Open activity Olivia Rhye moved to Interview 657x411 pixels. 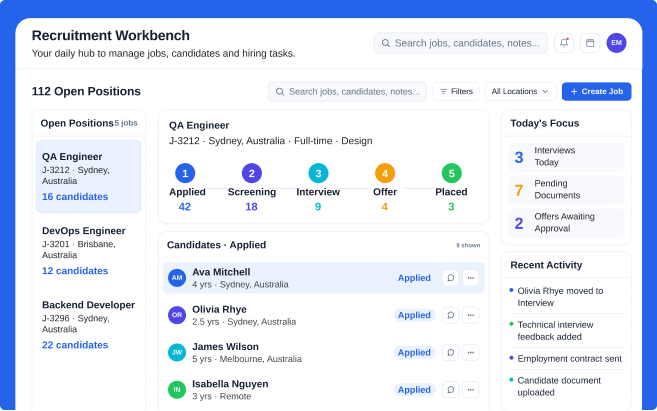pyautogui.click(x=566, y=297)
